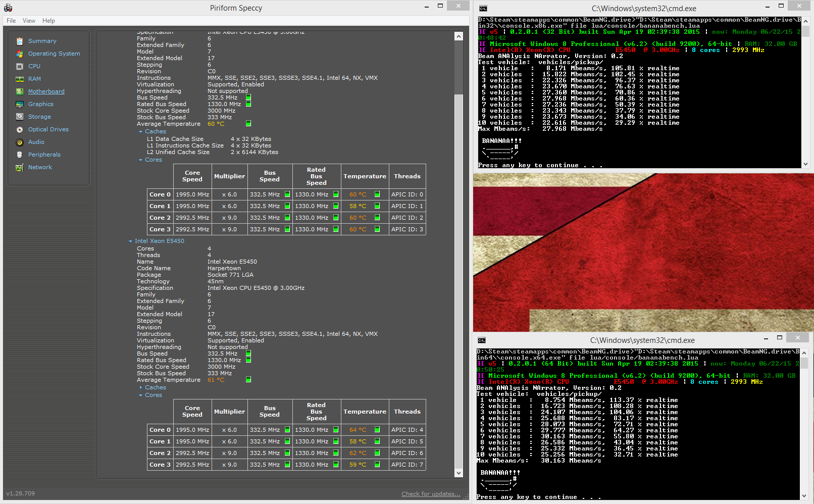Click the Summary icon in sidebar

pos(20,41)
